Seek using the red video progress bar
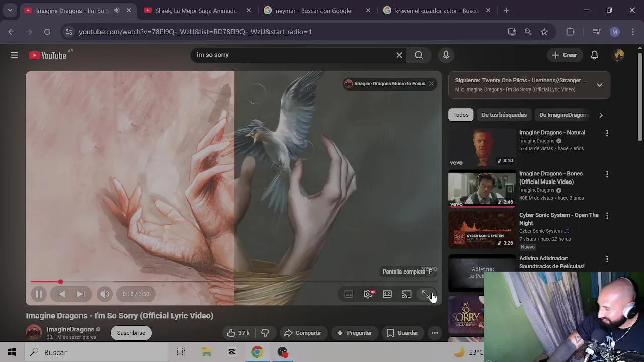Screen dimensions: 644x362 pos(234,282)
